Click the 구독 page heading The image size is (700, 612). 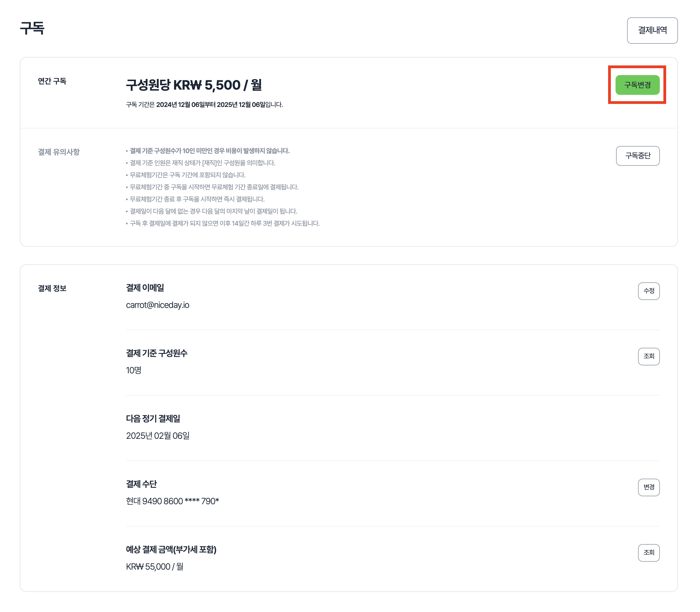[32, 28]
